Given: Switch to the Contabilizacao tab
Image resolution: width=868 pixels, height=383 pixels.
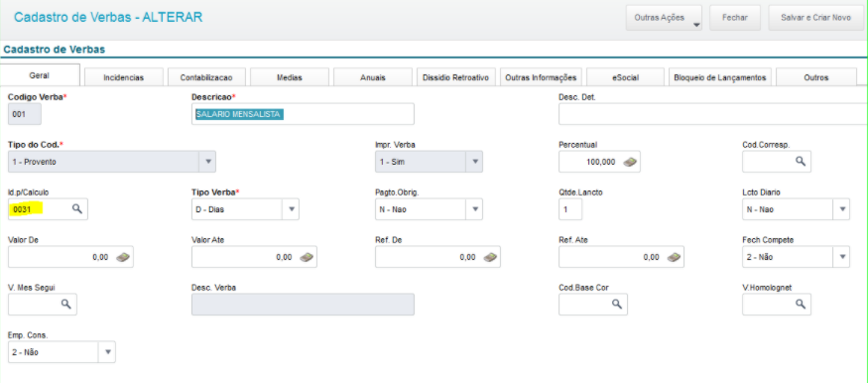Looking at the screenshot, I should tap(206, 77).
